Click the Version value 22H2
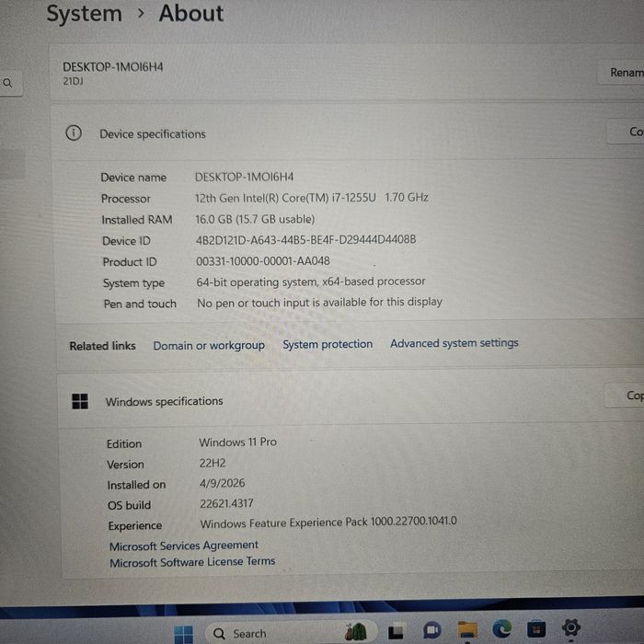Image resolution: width=644 pixels, height=644 pixels. [213, 463]
